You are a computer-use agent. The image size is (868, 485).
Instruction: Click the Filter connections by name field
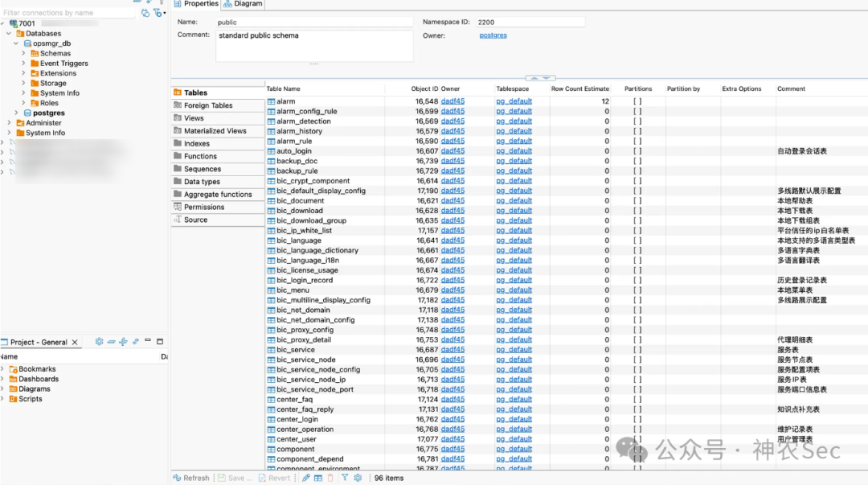tap(68, 13)
